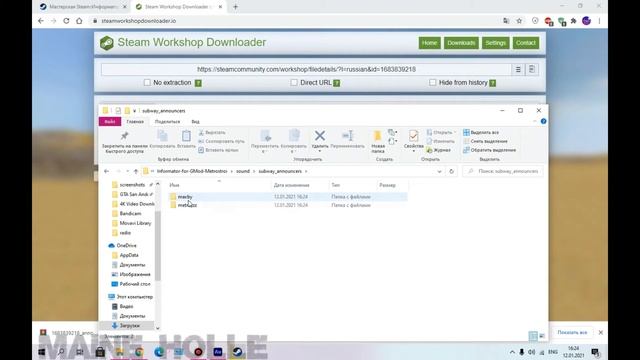Switch to the View ribbon tab
Screen dimensions: 640x360
(x=196, y=122)
